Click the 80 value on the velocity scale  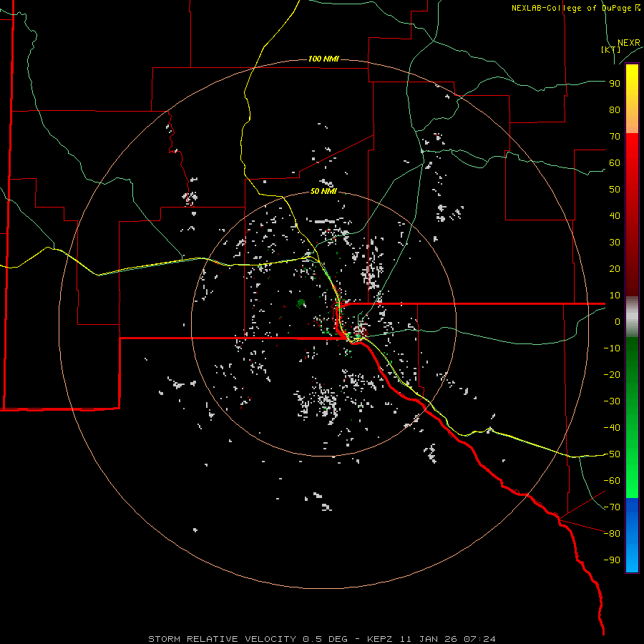[x=615, y=110]
